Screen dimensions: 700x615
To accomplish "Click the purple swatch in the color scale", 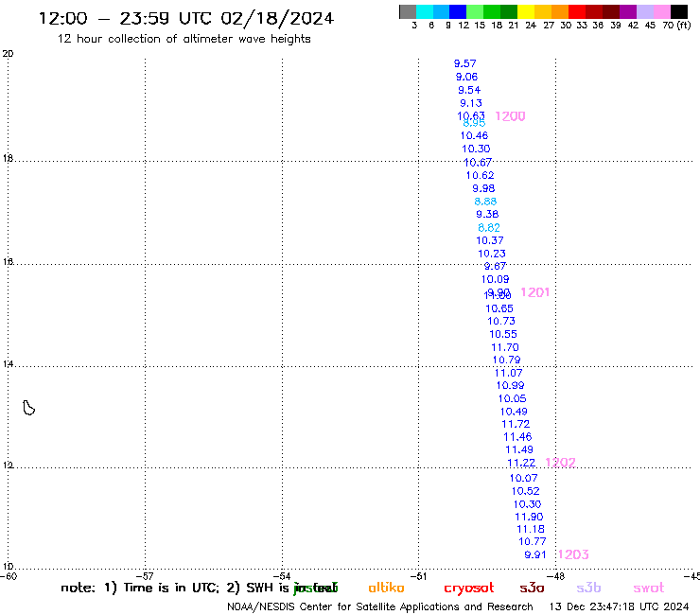I will pyautogui.click(x=628, y=11).
